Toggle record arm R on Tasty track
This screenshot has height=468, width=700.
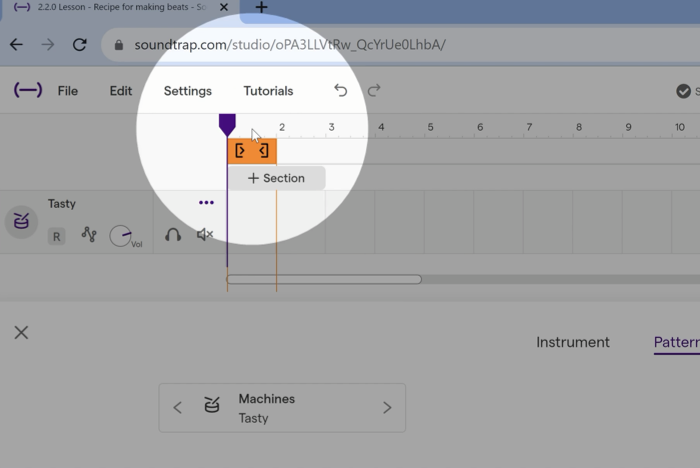(56, 236)
